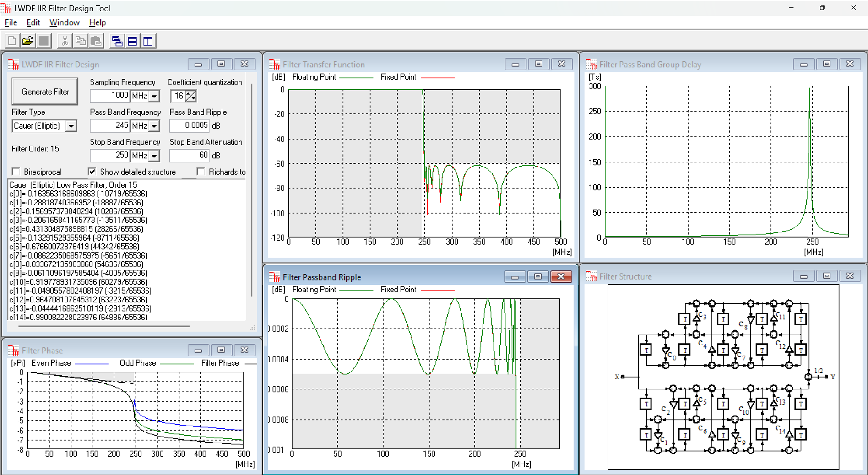Image resolution: width=868 pixels, height=475 pixels.
Task: Click Filter Transfer Function window title icon
Action: [x=275, y=65]
